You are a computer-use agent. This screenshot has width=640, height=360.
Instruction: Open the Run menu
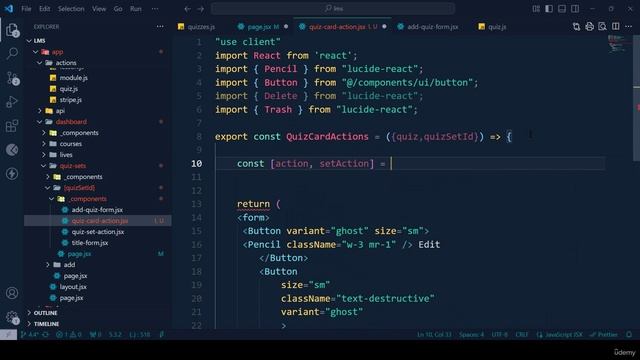[136, 9]
